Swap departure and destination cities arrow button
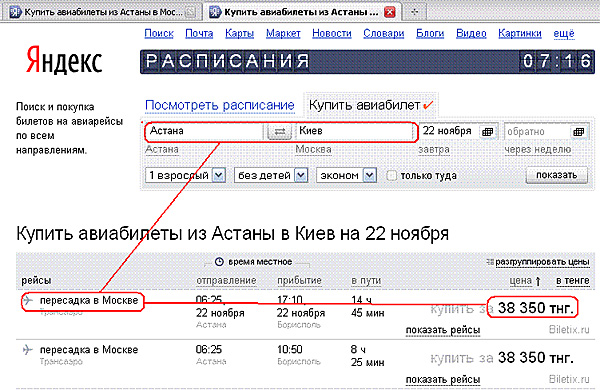This screenshot has height=390, width=600. (279, 132)
